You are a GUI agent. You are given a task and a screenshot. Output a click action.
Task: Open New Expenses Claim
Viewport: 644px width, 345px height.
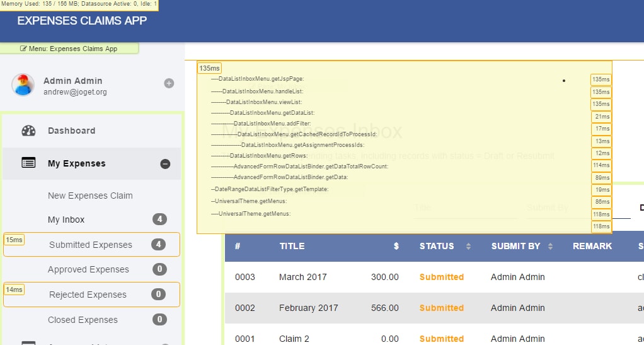click(x=90, y=196)
